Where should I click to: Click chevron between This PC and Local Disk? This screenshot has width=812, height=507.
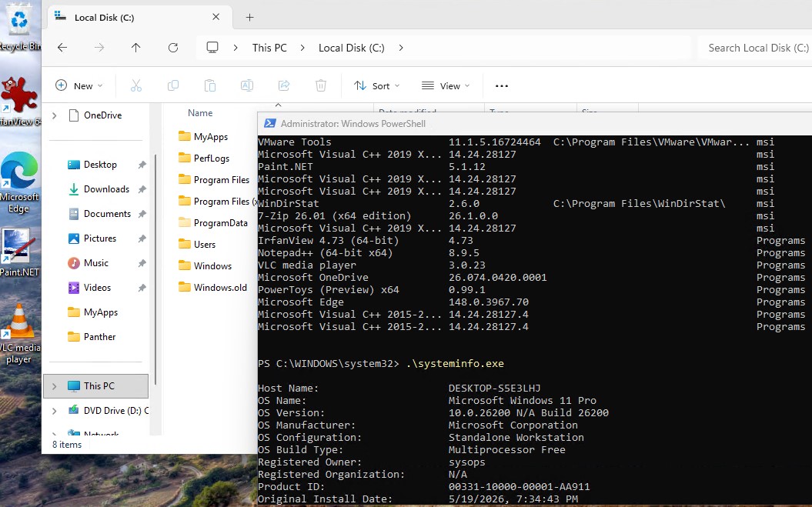pos(302,48)
